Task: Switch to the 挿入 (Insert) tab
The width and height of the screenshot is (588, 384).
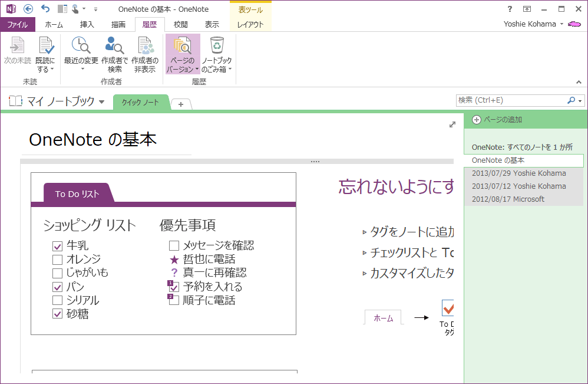Action: click(x=87, y=24)
